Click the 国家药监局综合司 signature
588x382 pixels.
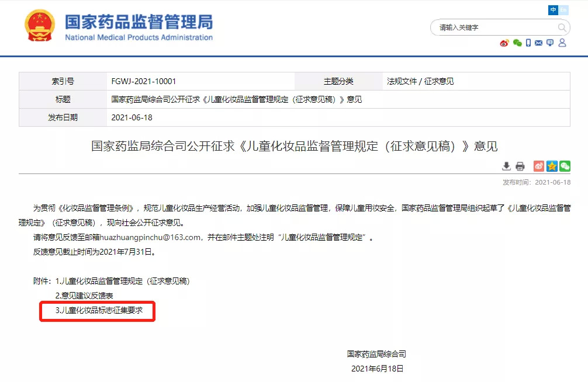click(376, 354)
